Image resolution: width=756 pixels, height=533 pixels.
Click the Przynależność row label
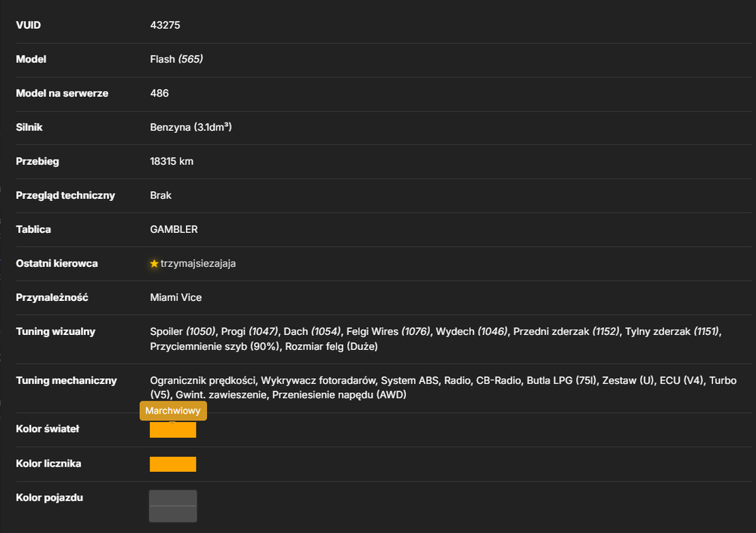[x=51, y=297]
